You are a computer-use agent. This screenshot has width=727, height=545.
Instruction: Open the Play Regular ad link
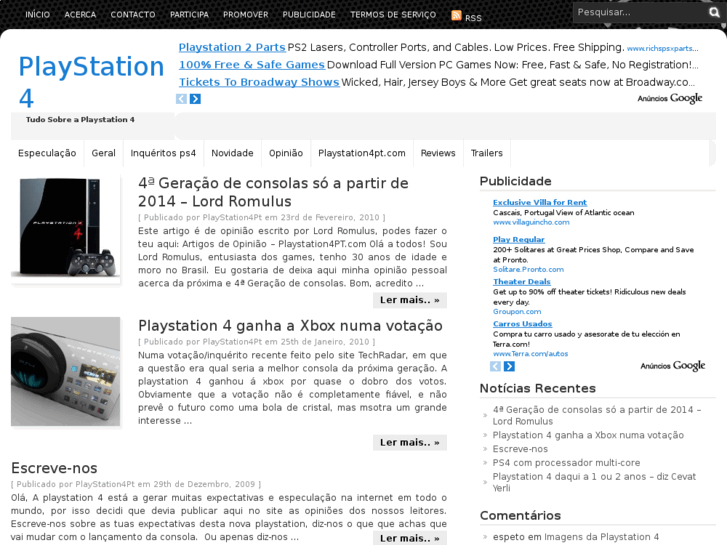(519, 240)
